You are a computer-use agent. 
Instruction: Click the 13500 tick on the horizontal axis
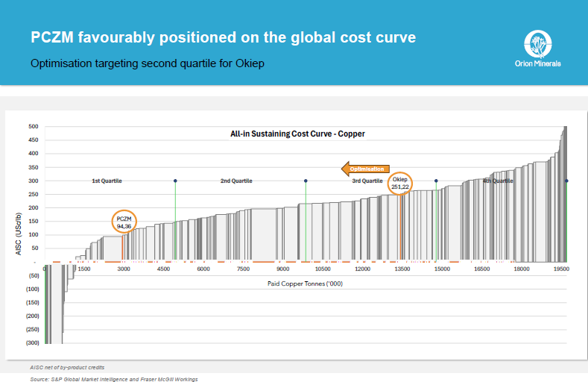(402, 269)
